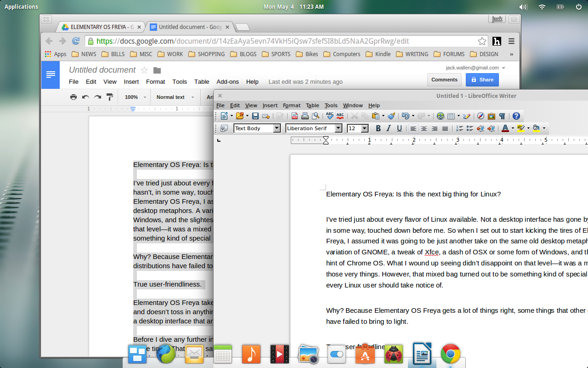Click the jack.wallen@gmail.com account label
This screenshot has width=588, height=368.
[x=472, y=68]
